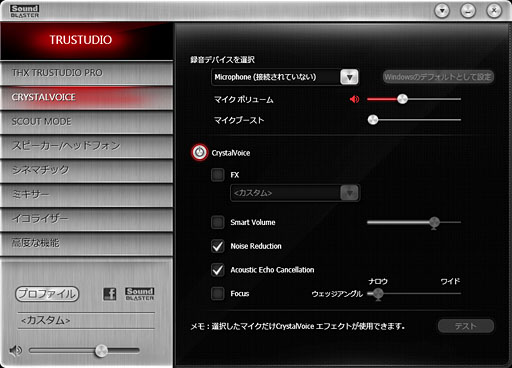Screen dimensions: 512x368
Task: Click the ナロウ label above slider
Action: 378,281
